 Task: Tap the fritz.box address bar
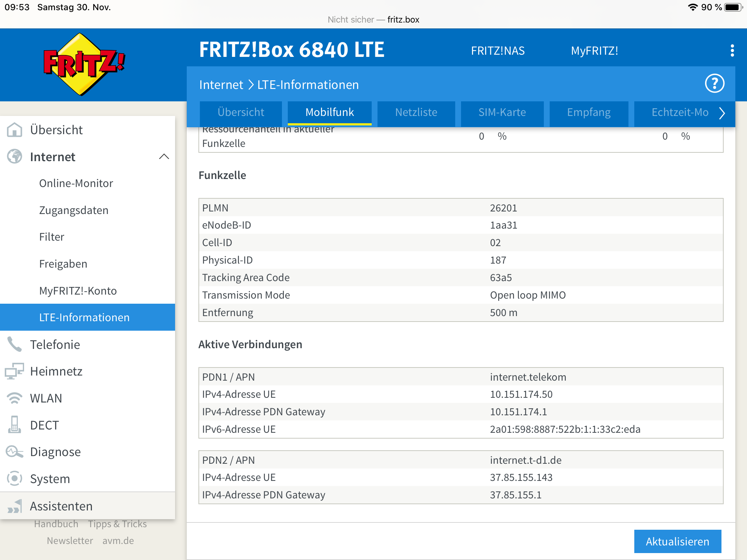(373, 20)
